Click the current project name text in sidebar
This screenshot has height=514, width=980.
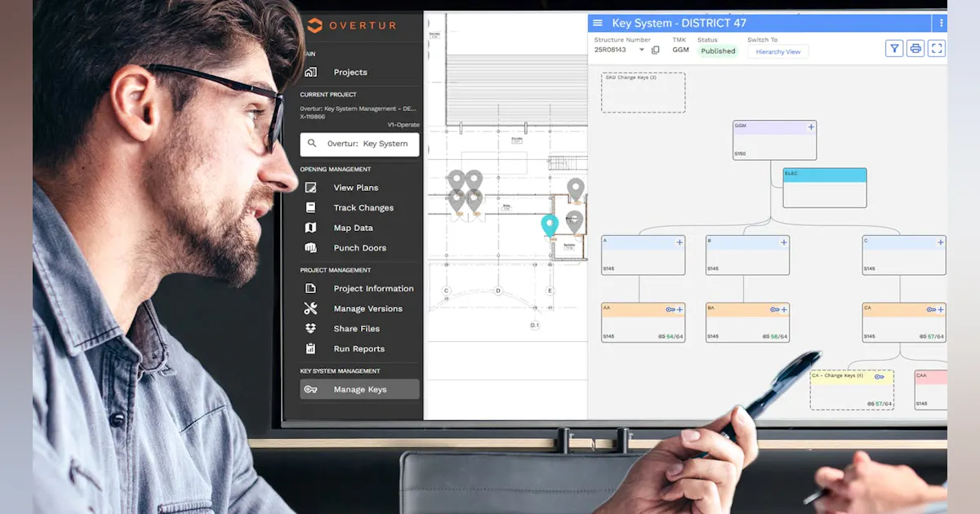point(358,108)
